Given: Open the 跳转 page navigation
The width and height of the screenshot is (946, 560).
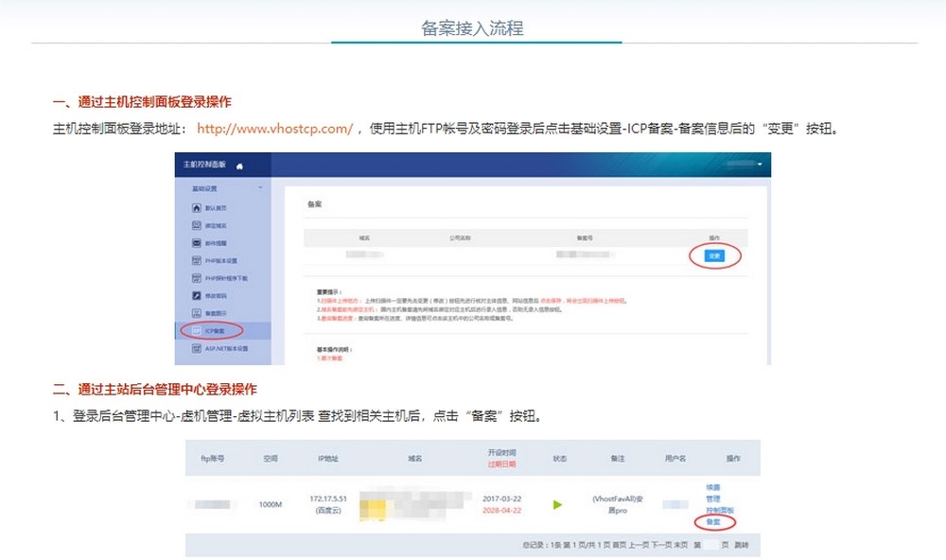Looking at the screenshot, I should click(743, 544).
